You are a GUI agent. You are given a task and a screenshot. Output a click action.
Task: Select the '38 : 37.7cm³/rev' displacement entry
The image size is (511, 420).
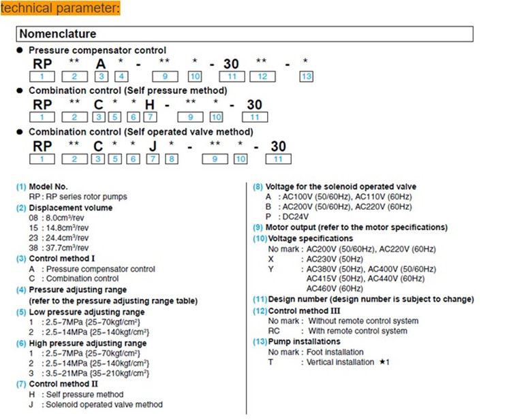59,248
